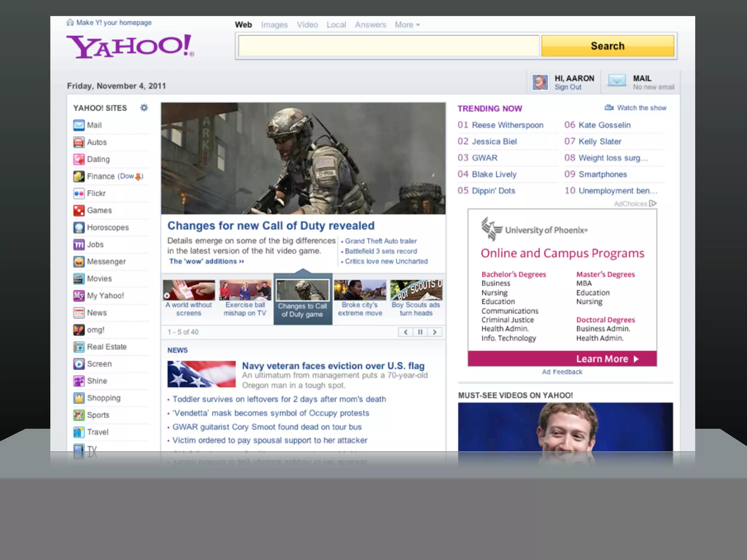Go to previous featured stories
This screenshot has width=747, height=560.
click(406, 332)
